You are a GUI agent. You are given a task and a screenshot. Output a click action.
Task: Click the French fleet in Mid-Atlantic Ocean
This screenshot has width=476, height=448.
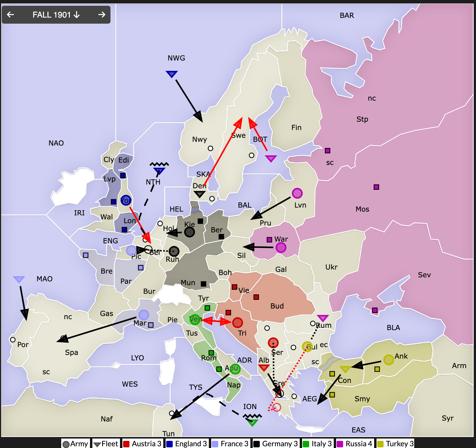point(19,279)
